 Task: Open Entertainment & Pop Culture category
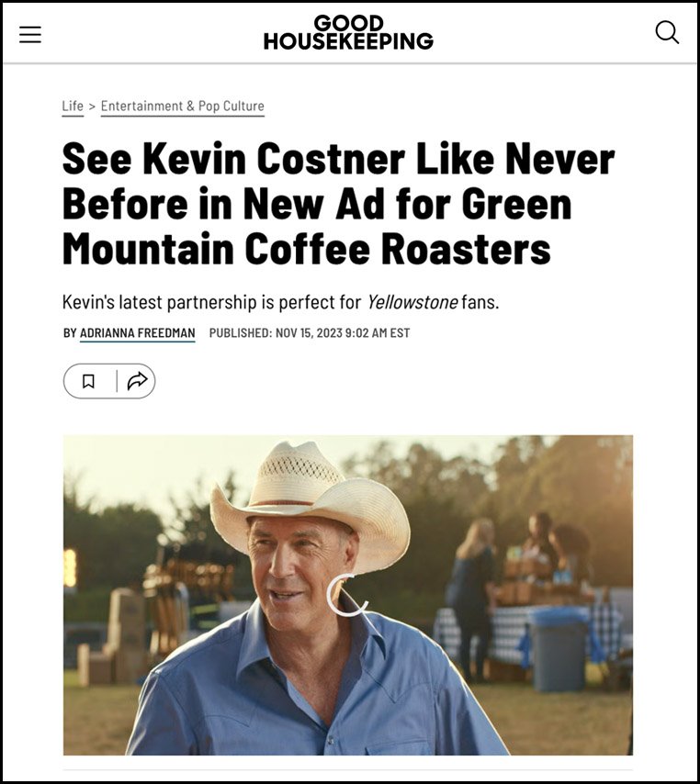click(x=183, y=106)
